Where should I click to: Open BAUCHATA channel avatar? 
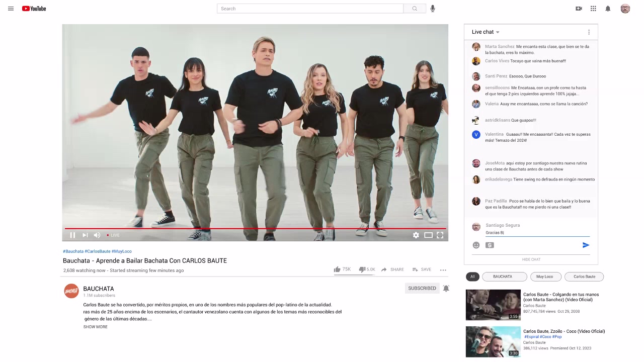click(x=71, y=291)
